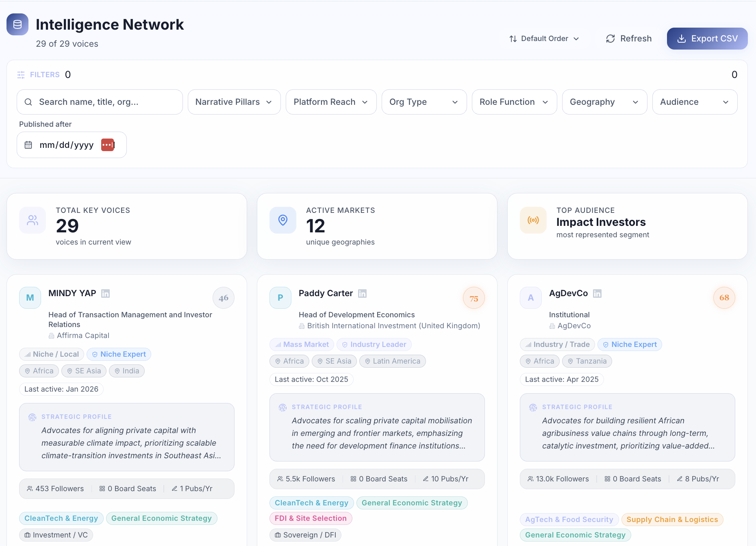Open the Default Order sort menu

tap(544, 39)
